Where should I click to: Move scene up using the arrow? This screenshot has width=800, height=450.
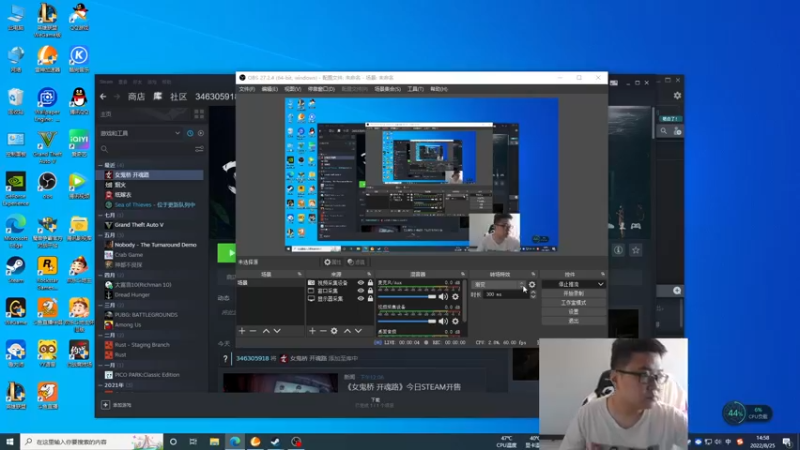point(266,331)
